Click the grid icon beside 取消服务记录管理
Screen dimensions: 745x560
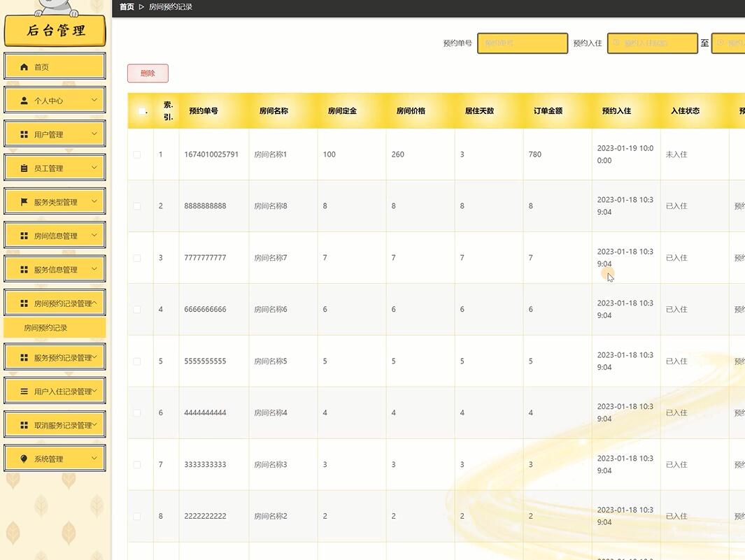(24, 425)
